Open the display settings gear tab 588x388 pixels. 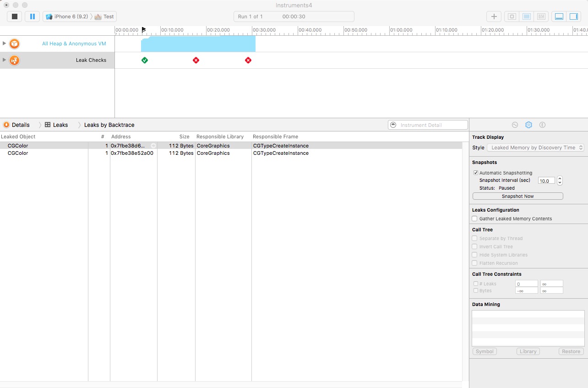[x=528, y=125]
